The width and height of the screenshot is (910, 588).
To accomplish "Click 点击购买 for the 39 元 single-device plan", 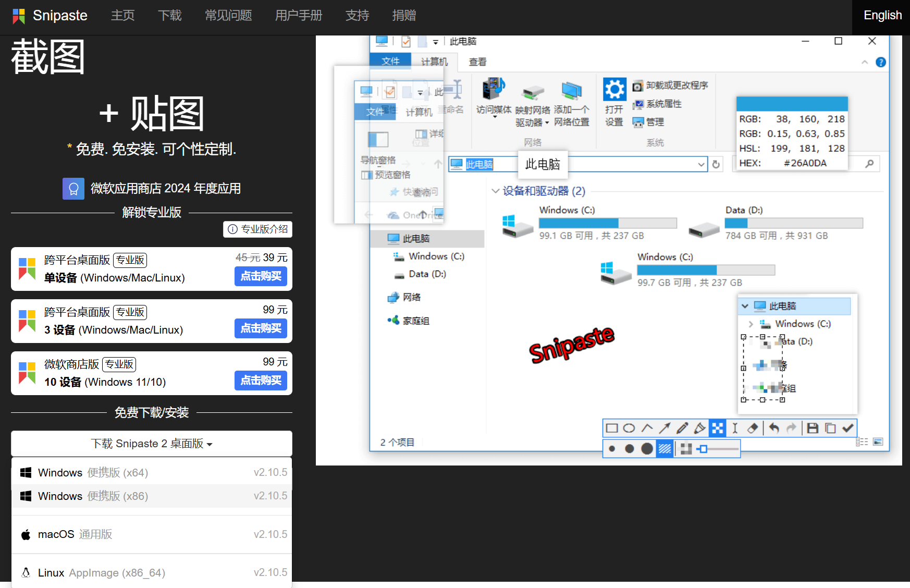I will [261, 276].
